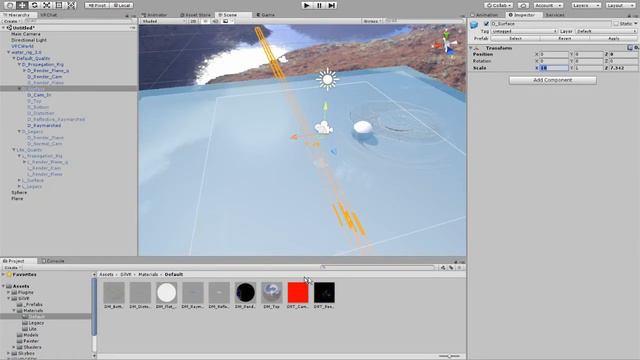Open the Legacy materials folder

[x=33, y=323]
